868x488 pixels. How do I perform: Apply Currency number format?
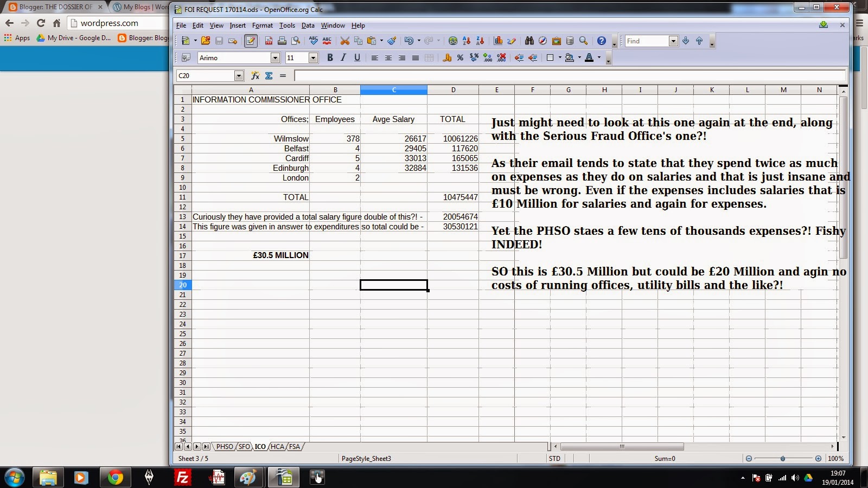(x=447, y=58)
